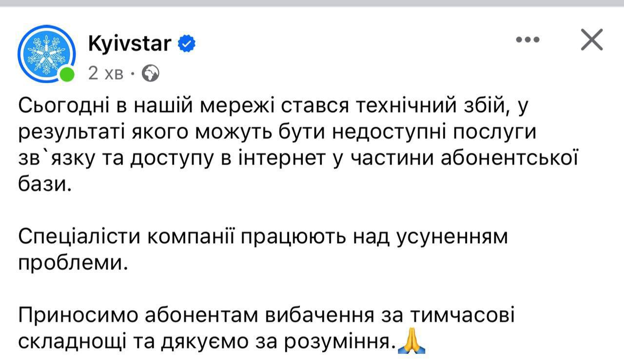Close the post with the X
The image size is (624, 364).
click(592, 39)
